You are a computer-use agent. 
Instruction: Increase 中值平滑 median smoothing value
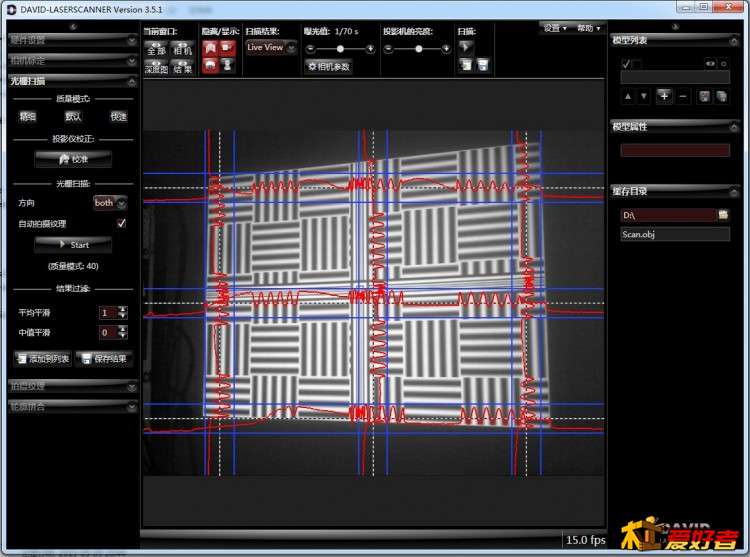123,329
